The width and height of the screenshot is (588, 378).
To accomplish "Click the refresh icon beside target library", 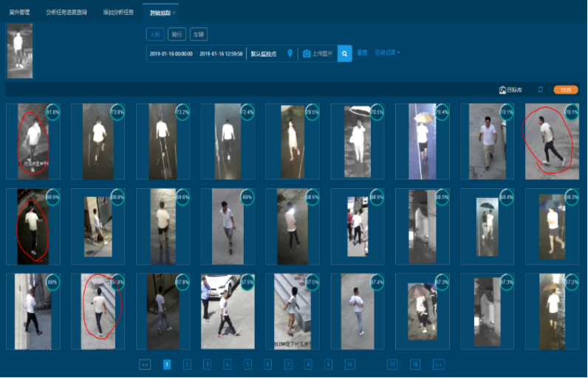I will (540, 89).
